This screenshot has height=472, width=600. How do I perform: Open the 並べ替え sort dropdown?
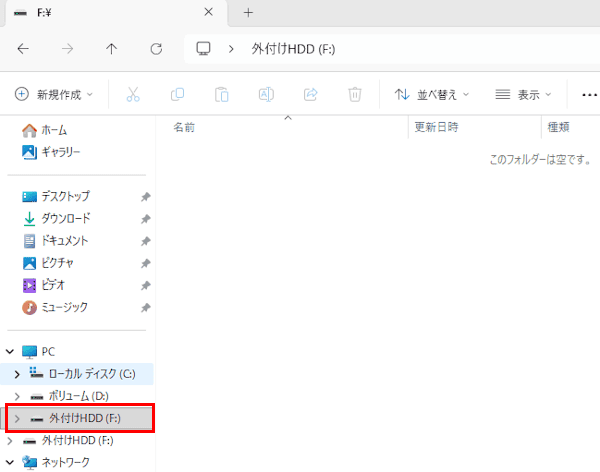point(432,94)
